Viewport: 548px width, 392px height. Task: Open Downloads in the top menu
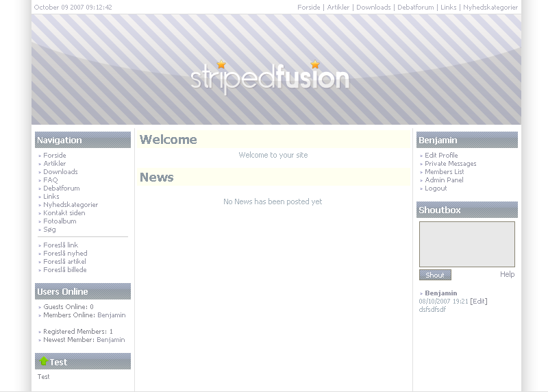coord(373,8)
